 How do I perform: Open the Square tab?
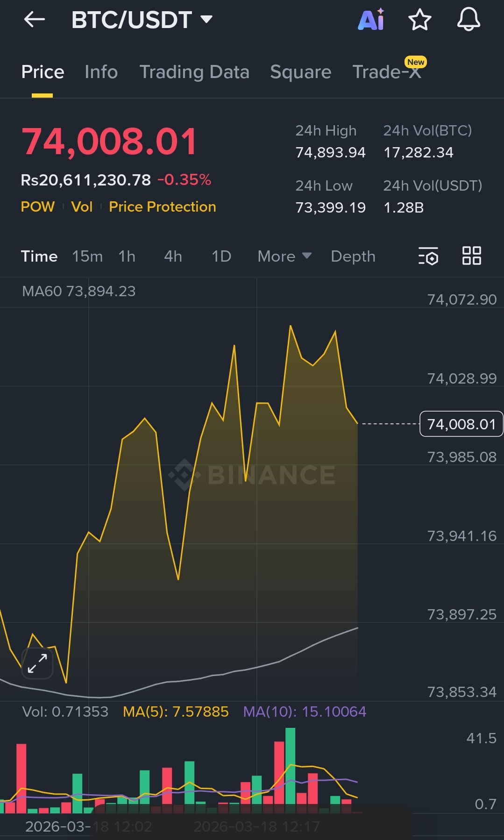(301, 72)
